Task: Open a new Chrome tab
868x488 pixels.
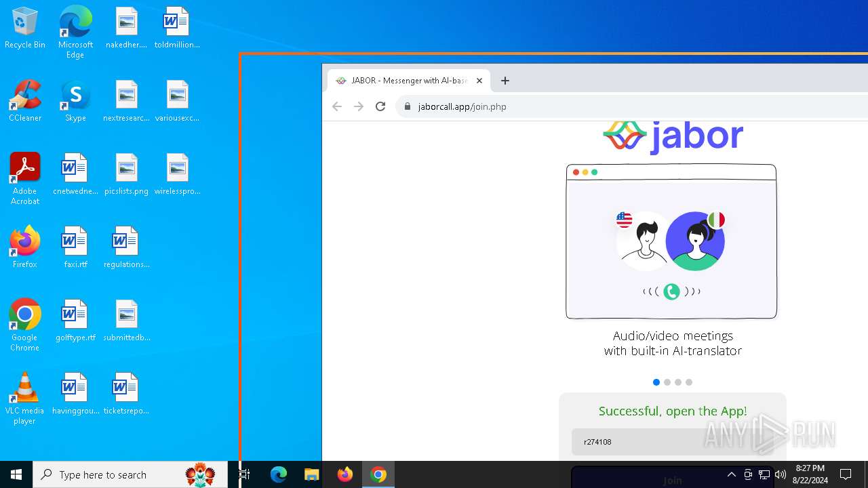Action: click(x=505, y=81)
